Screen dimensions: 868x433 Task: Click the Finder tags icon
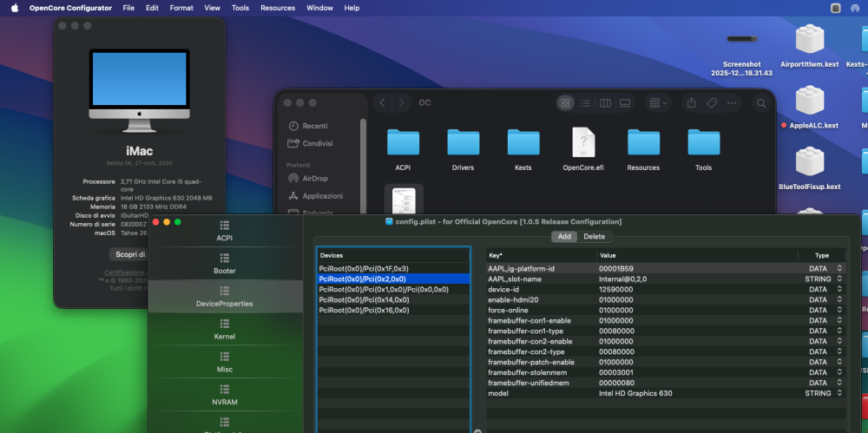click(712, 103)
